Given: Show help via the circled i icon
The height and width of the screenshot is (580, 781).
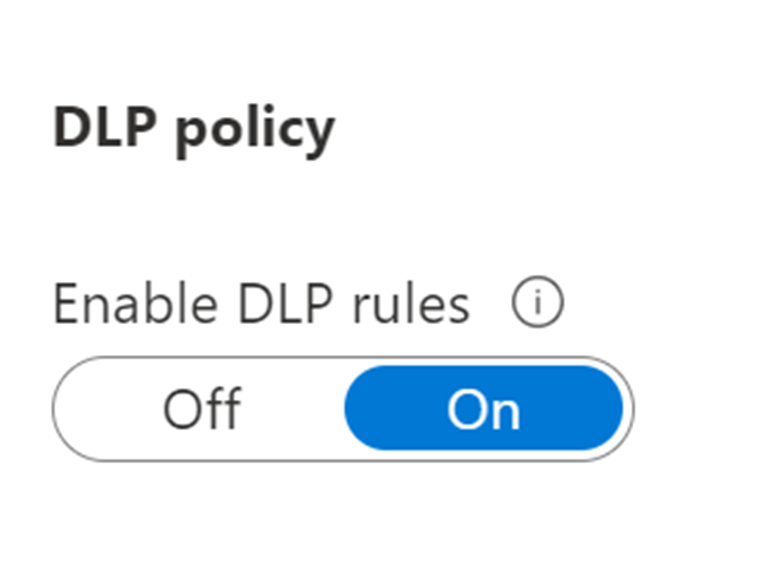Looking at the screenshot, I should click(x=538, y=304).
